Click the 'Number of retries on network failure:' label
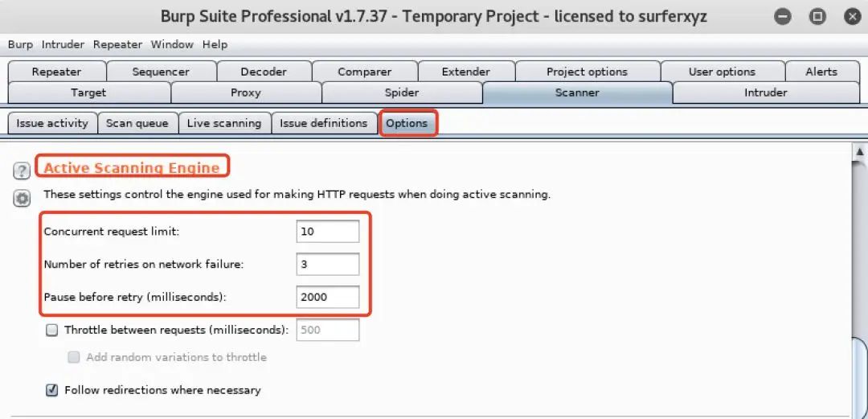 [x=143, y=265]
